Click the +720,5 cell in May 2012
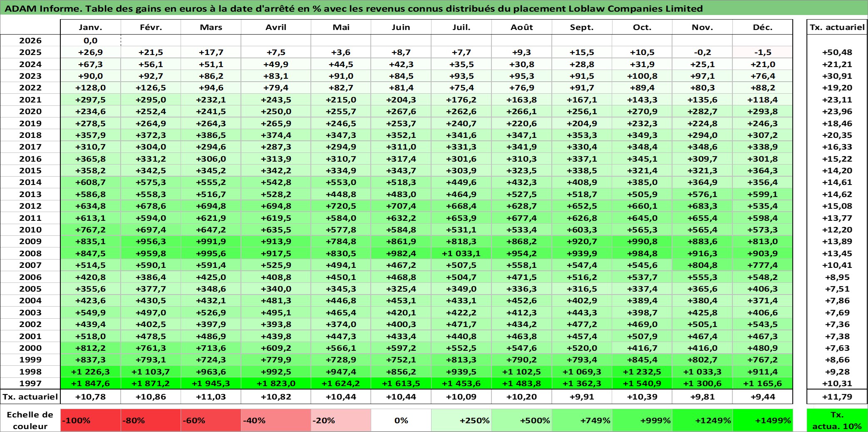This screenshot has width=868, height=432. pos(341,206)
